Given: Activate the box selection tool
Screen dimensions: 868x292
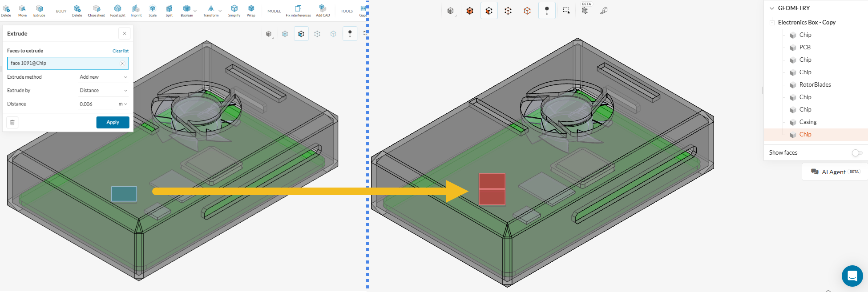Looking at the screenshot, I should (x=566, y=11).
